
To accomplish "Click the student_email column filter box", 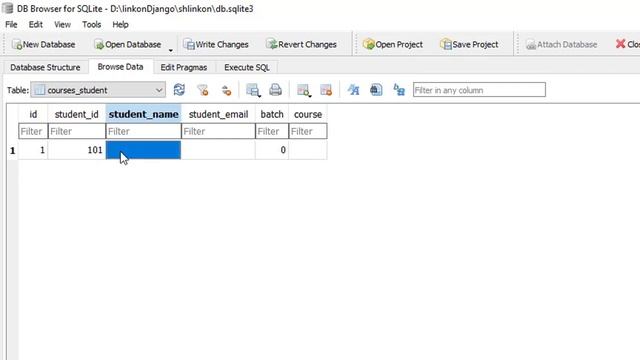I will click(218, 131).
